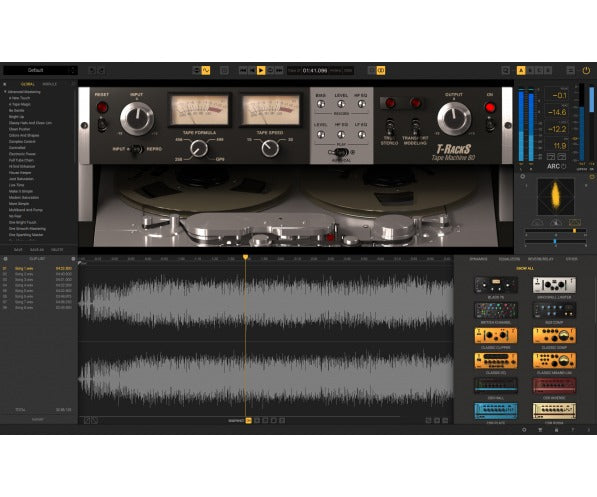Image resolution: width=597 pixels, height=497 pixels.
Task: Click the orange analyzer slider handle
Action: [x=574, y=231]
